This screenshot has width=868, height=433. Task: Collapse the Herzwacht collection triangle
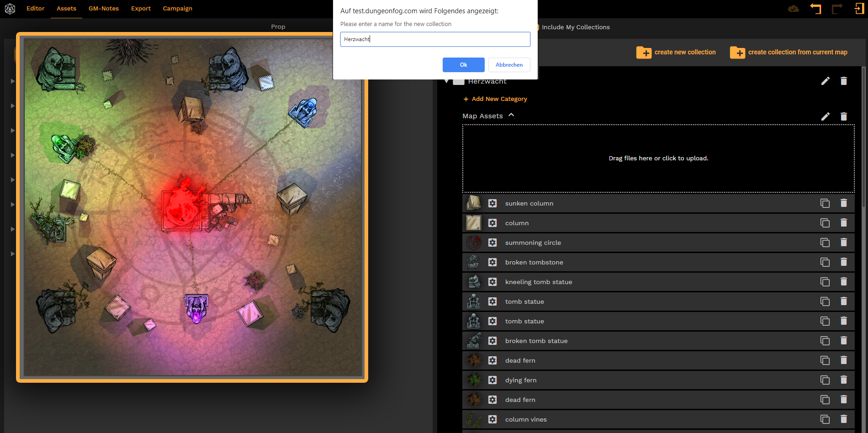coord(447,82)
